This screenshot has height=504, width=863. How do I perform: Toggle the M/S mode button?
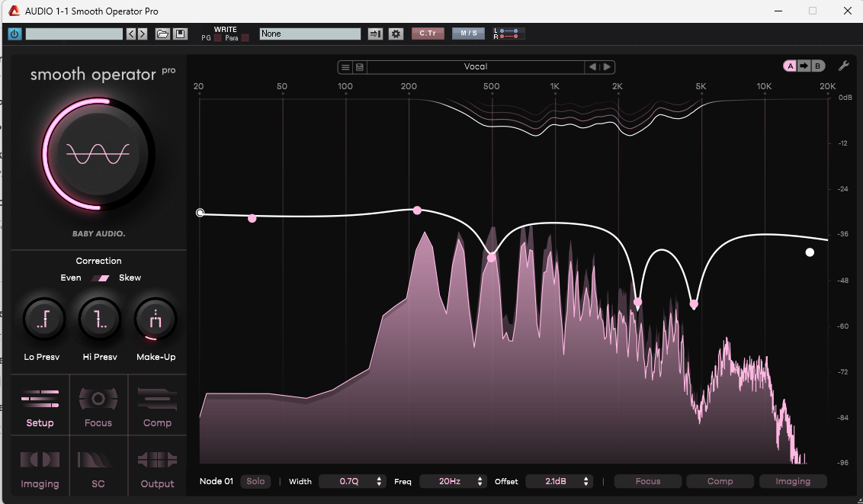(468, 34)
